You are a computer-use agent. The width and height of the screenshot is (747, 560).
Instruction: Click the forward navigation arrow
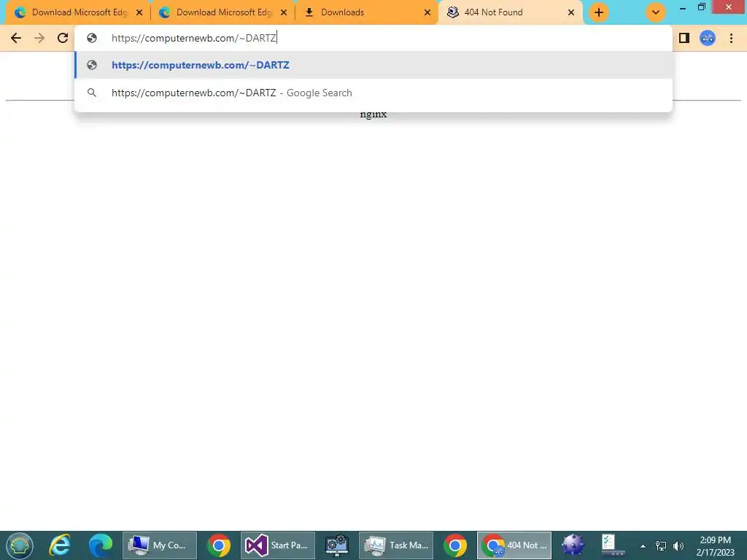[x=39, y=38]
